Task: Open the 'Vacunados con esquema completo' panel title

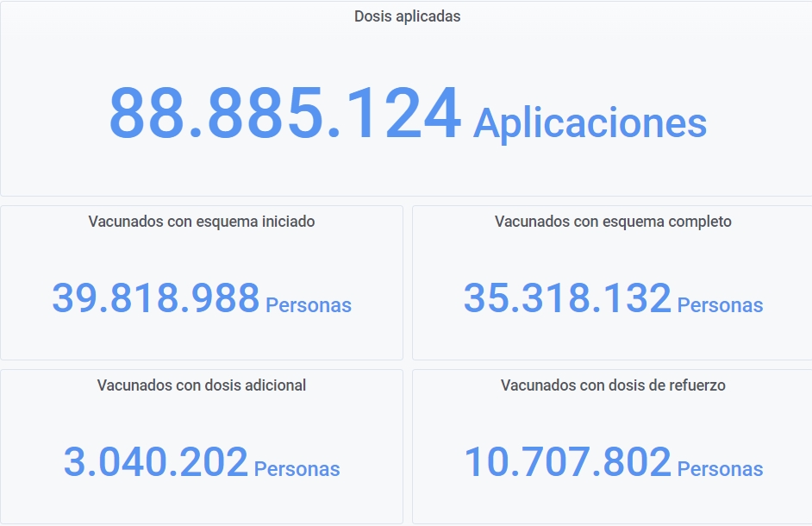Action: click(x=613, y=222)
